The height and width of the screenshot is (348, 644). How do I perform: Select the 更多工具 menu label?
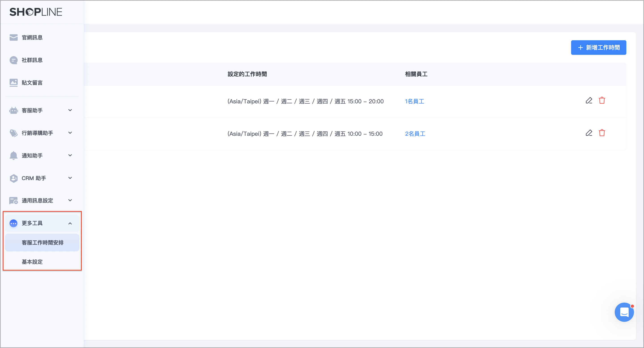[x=32, y=223]
